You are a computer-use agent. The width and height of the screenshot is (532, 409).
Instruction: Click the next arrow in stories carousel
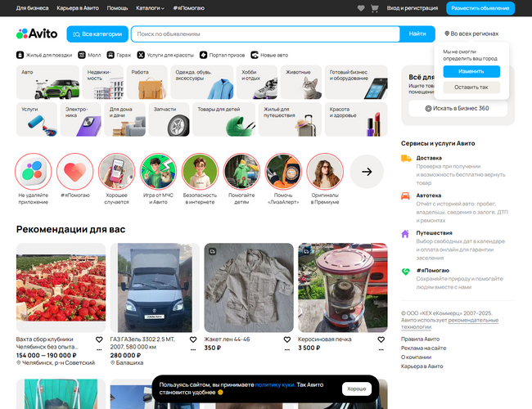(367, 172)
